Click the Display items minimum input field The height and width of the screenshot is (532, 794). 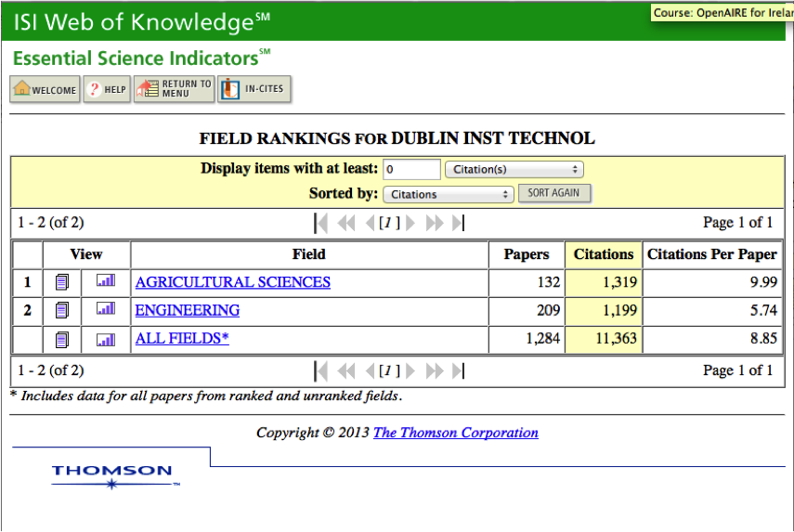pyautogui.click(x=411, y=170)
